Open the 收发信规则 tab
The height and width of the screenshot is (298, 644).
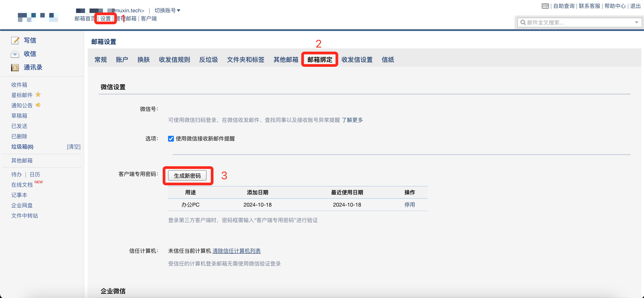[x=174, y=60]
